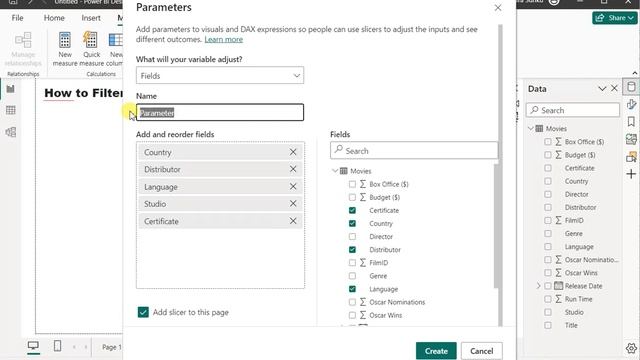This screenshot has width=640, height=360.
Task: Click the Movies table icon in Data pane
Action: [539, 129]
